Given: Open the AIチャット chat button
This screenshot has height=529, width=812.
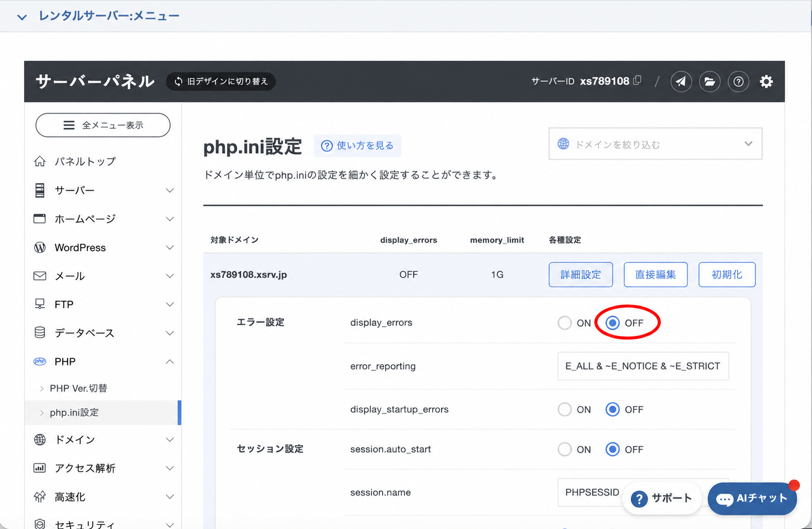Looking at the screenshot, I should click(x=752, y=499).
